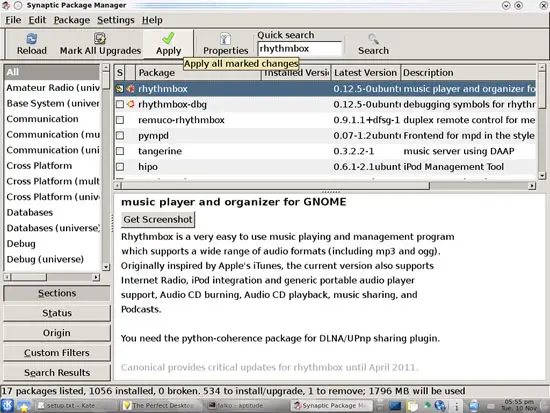The height and width of the screenshot is (413, 550).
Task: Sort by S status column header
Action: 120,73
